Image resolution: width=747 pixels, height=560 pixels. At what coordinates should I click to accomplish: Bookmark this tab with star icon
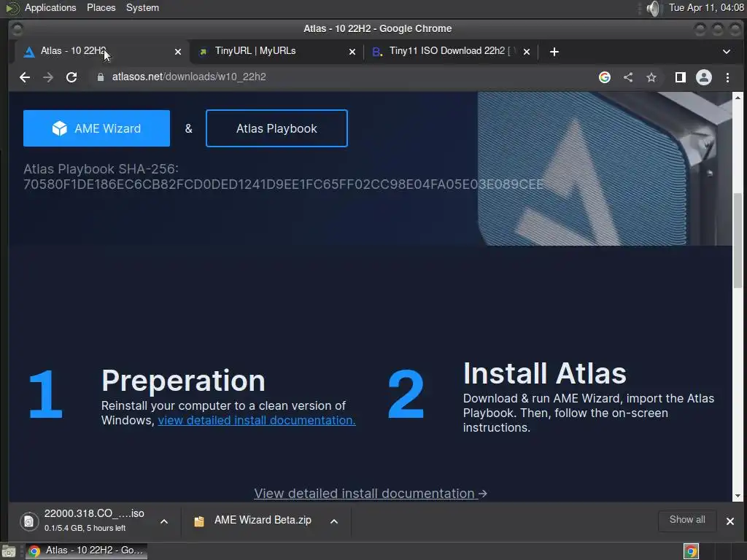tap(651, 77)
